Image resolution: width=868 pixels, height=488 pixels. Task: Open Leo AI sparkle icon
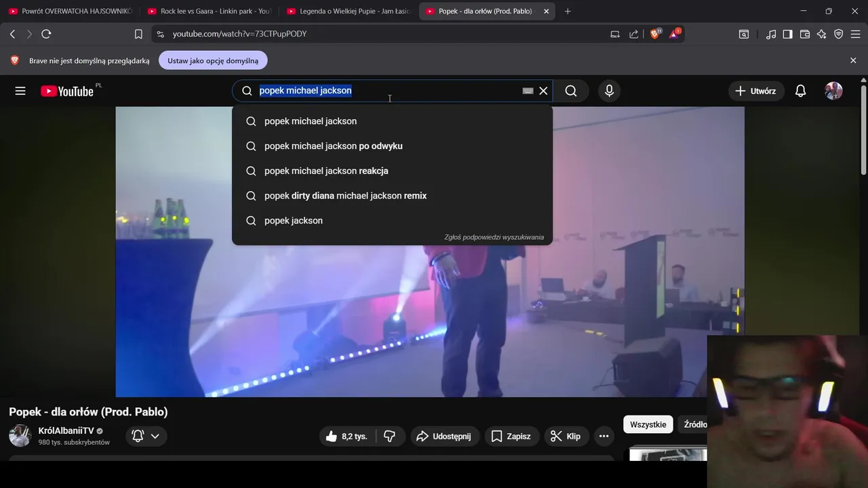[822, 34]
